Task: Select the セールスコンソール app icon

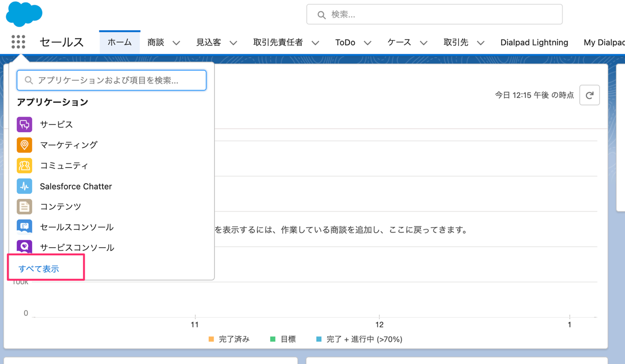Action: (x=24, y=227)
